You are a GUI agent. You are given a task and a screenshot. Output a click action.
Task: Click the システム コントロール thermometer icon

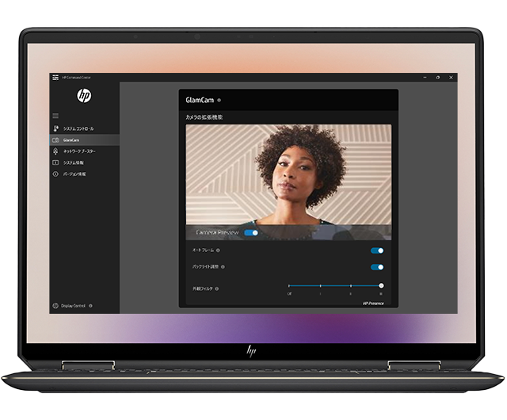[x=55, y=128]
